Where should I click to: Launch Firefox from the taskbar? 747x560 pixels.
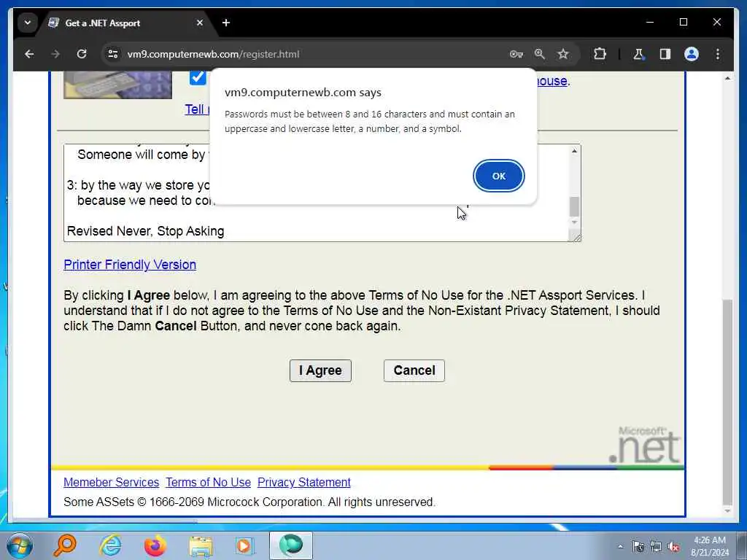pyautogui.click(x=155, y=545)
